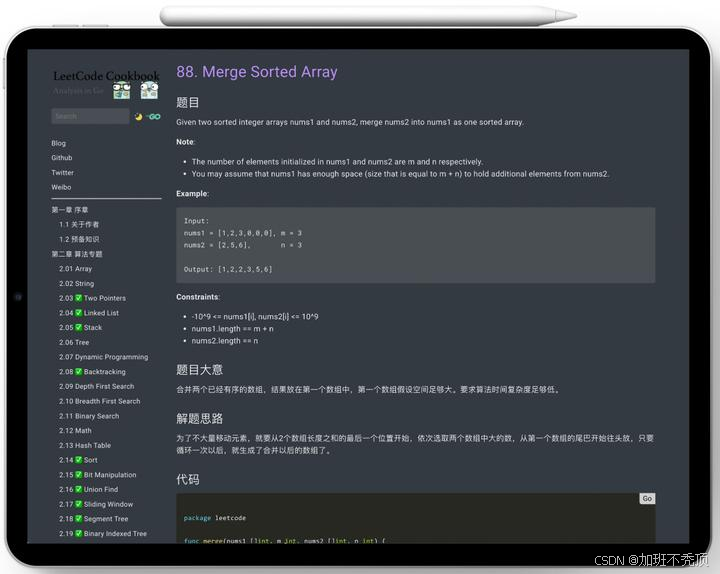Click the 'package leetcode' code line
720x574 pixels.
[x=214, y=518]
